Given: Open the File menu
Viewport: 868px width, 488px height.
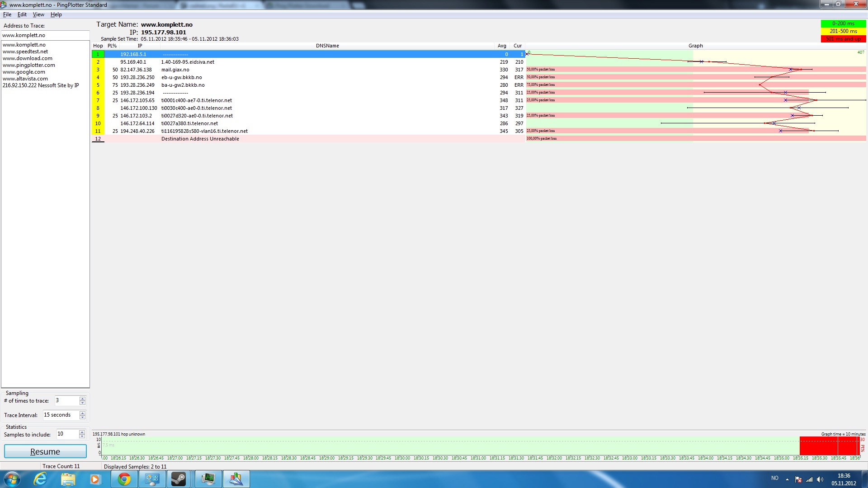Looking at the screenshot, I should pyautogui.click(x=7, y=14).
